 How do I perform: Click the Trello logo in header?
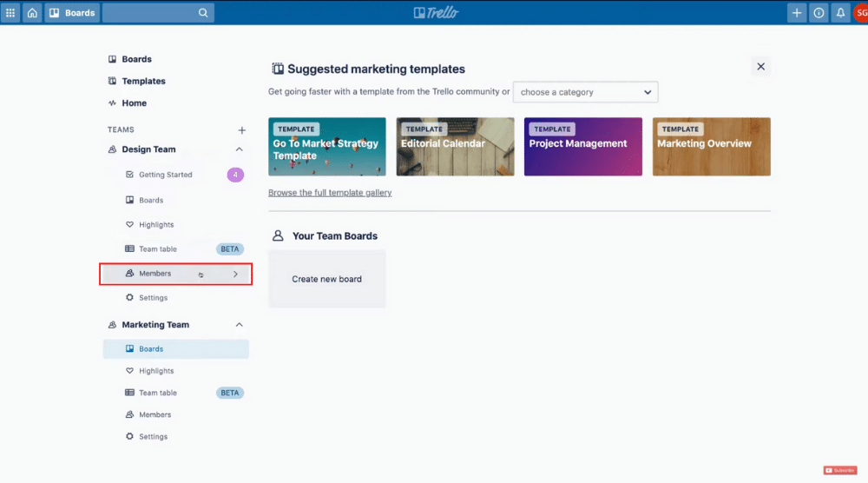click(x=437, y=13)
